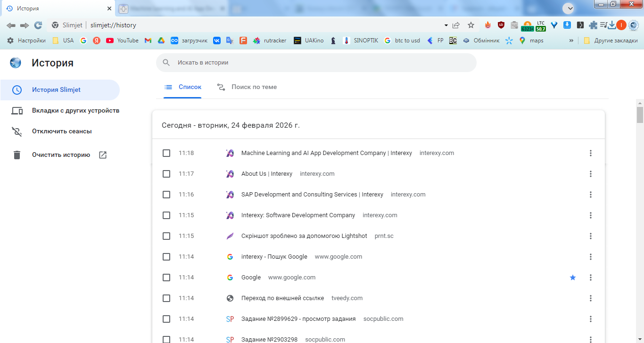This screenshot has width=644, height=343.
Task: Open the Bitcoin price extension icon
Action: pos(527,26)
